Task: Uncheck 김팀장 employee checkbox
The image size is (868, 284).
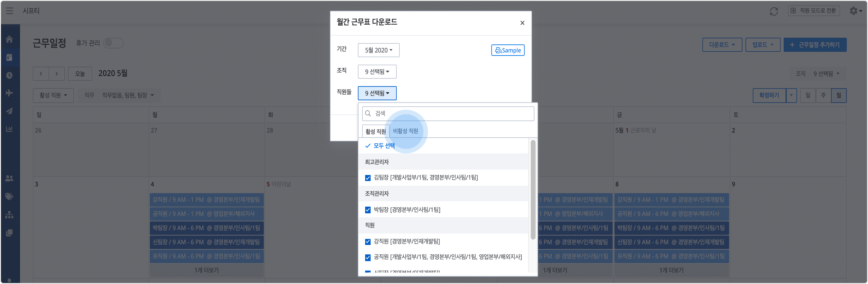Action: [368, 178]
